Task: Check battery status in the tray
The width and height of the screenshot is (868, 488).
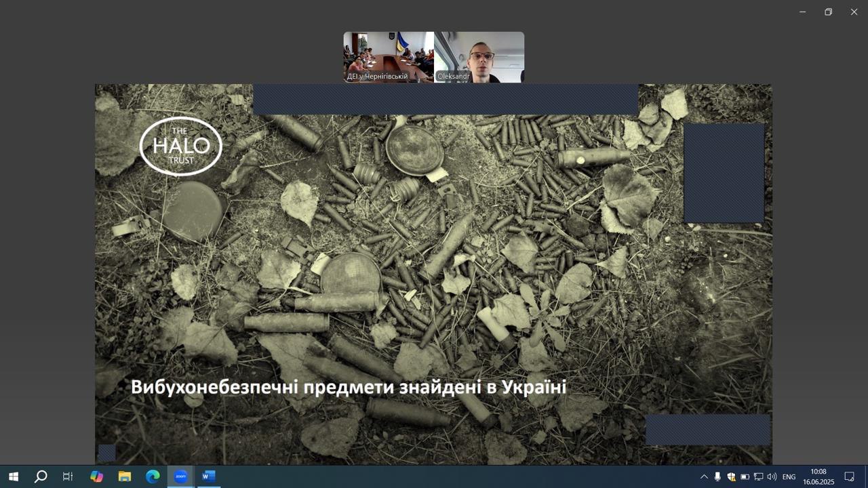Action: pos(745,476)
